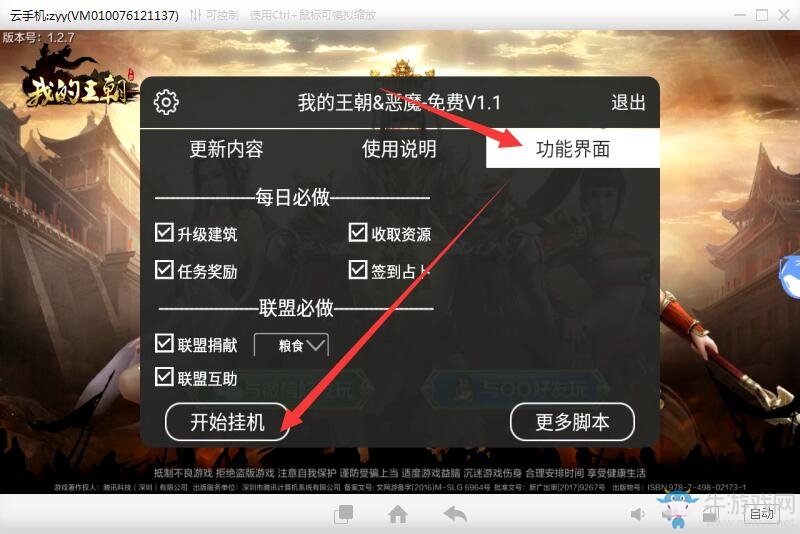Expand the 粮食 donation dropdown
Screen dimensions: 800x534
click(291, 345)
